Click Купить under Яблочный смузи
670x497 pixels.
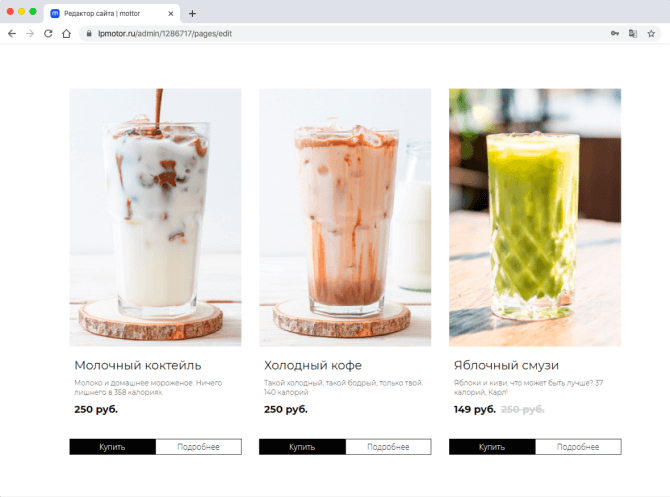click(x=492, y=447)
